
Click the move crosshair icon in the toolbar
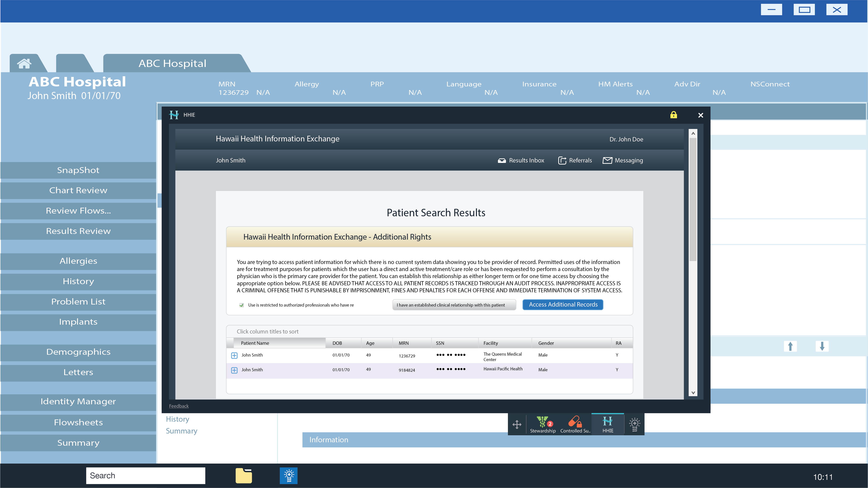[517, 424]
